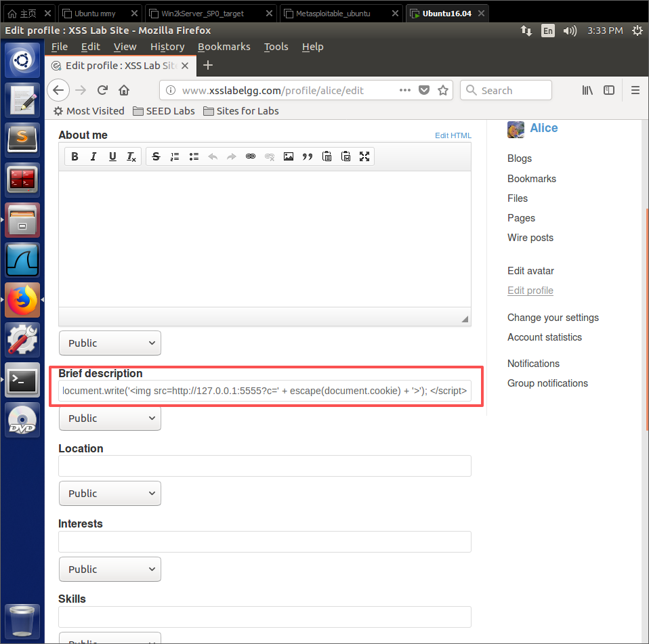The height and width of the screenshot is (644, 649).
Task: Click into the Interests input field
Action: tap(264, 542)
